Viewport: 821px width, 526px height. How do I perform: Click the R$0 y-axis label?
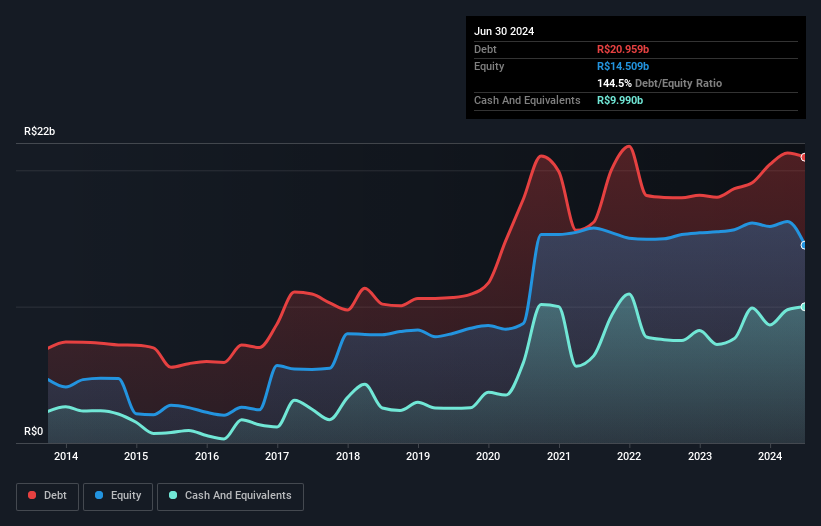click(x=34, y=431)
